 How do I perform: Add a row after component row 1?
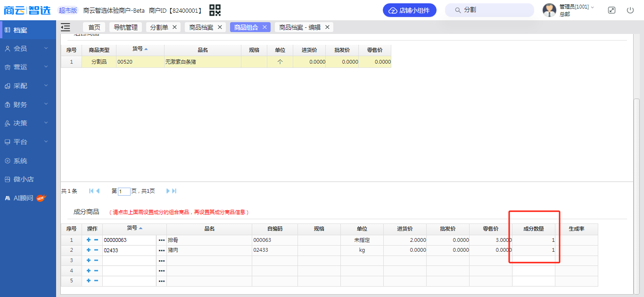(x=89, y=240)
